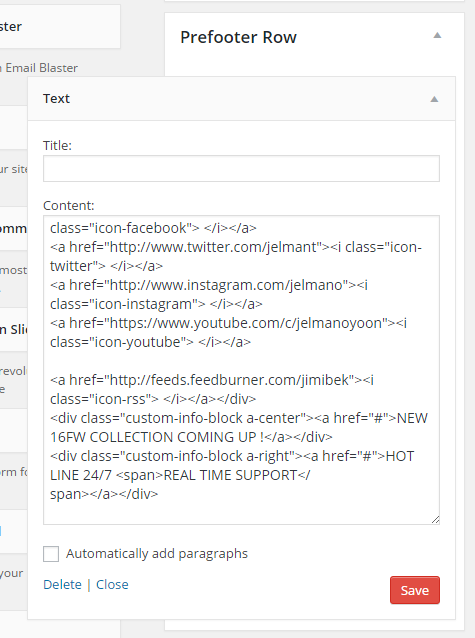Click the Automatically add paragraphs label
Screen dimensions: 475x638
157,554
